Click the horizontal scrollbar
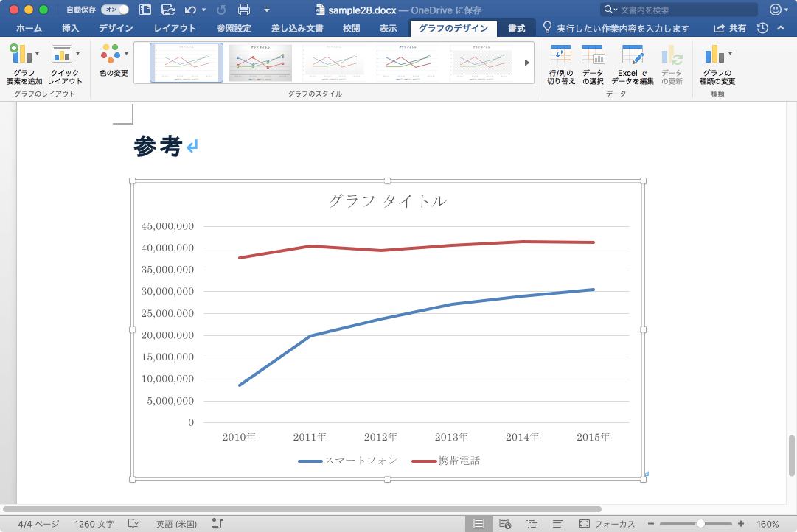This screenshot has width=797, height=532. [302, 508]
